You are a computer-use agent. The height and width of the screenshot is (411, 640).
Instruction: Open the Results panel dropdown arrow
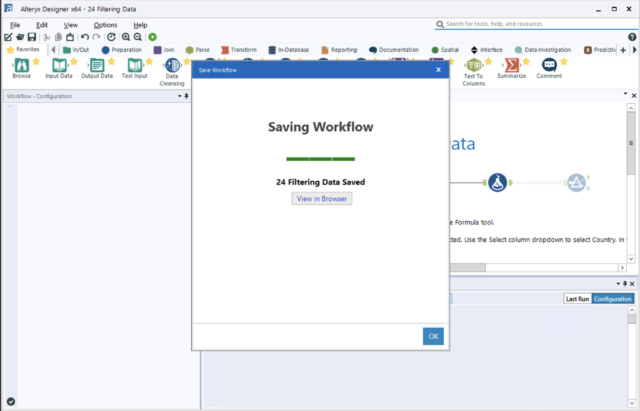[x=618, y=283]
